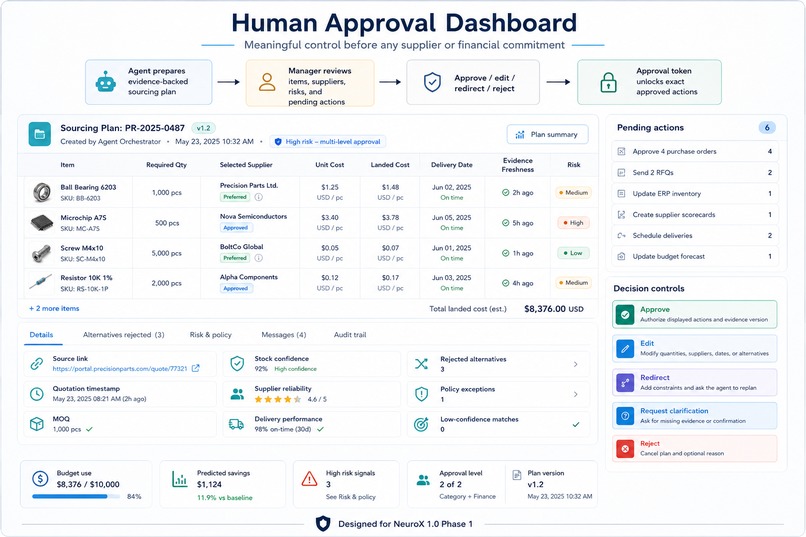This screenshot has width=806, height=537.
Task: Click the Plan version document icon
Action: coord(517,475)
